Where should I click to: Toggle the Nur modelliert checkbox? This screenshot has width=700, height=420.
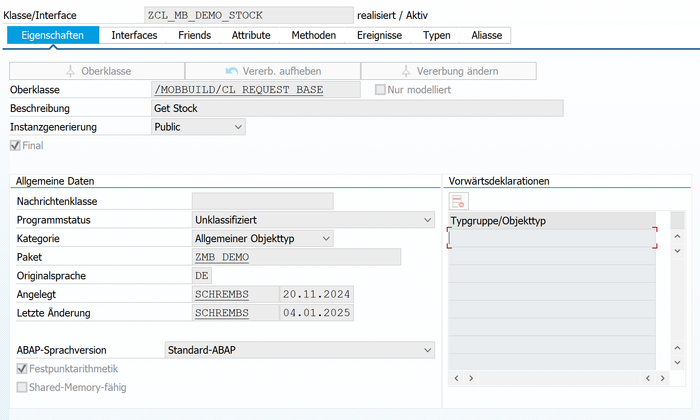[x=380, y=90]
